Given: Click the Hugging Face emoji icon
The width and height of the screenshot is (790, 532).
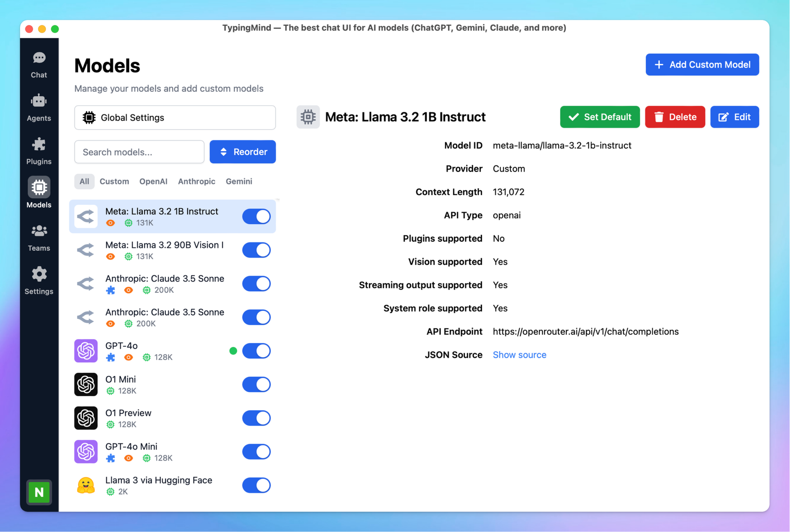Looking at the screenshot, I should (86, 485).
